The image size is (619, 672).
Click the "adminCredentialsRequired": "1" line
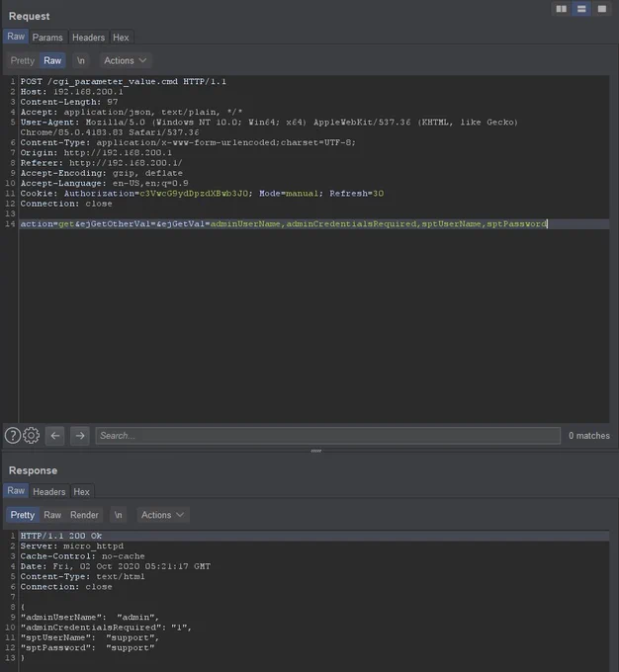(x=106, y=628)
